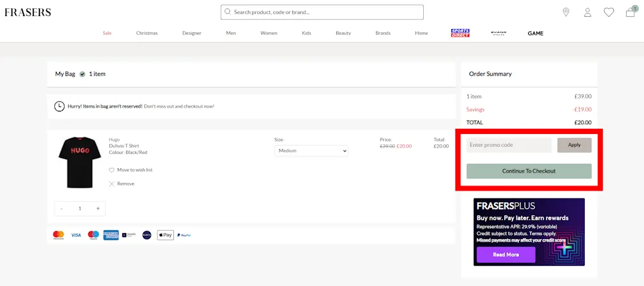Image resolution: width=644 pixels, height=286 pixels.
Task: Increase quantity with the plus button
Action: (x=98, y=209)
